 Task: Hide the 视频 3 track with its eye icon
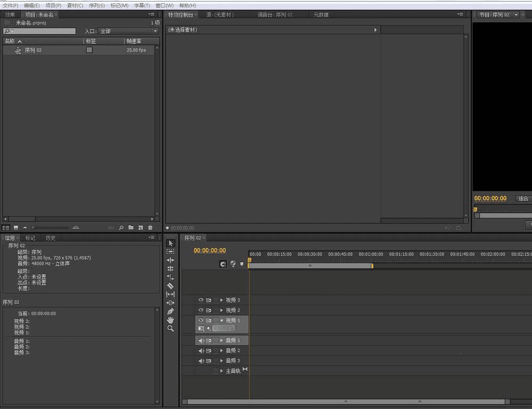tap(201, 300)
